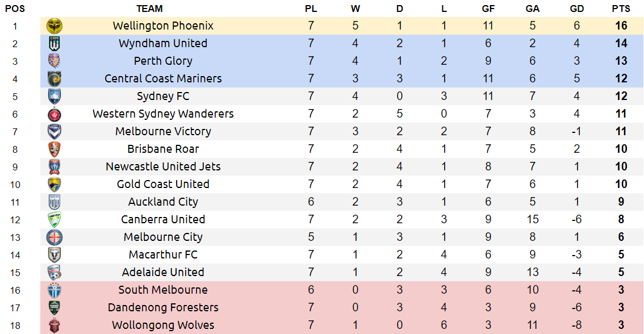644x334 pixels.
Task: Click South Melbourne's goal difference cell
Action: [x=576, y=290]
